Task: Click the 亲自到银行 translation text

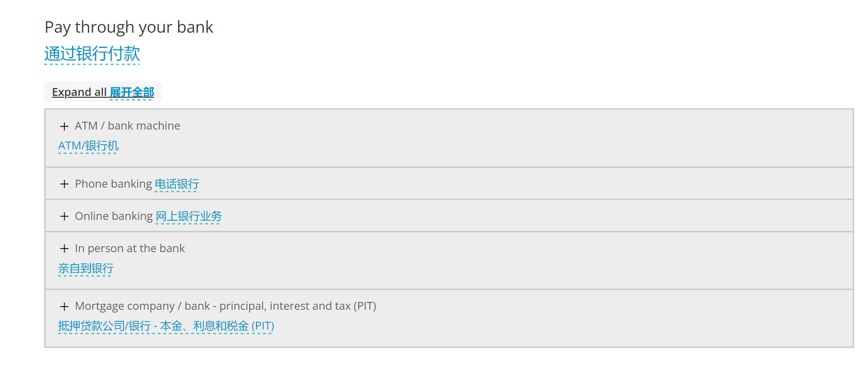Action: pos(86,269)
